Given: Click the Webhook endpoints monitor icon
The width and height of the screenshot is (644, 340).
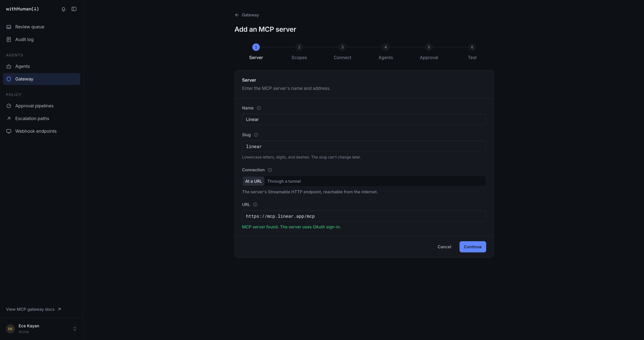Looking at the screenshot, I should point(9,131).
